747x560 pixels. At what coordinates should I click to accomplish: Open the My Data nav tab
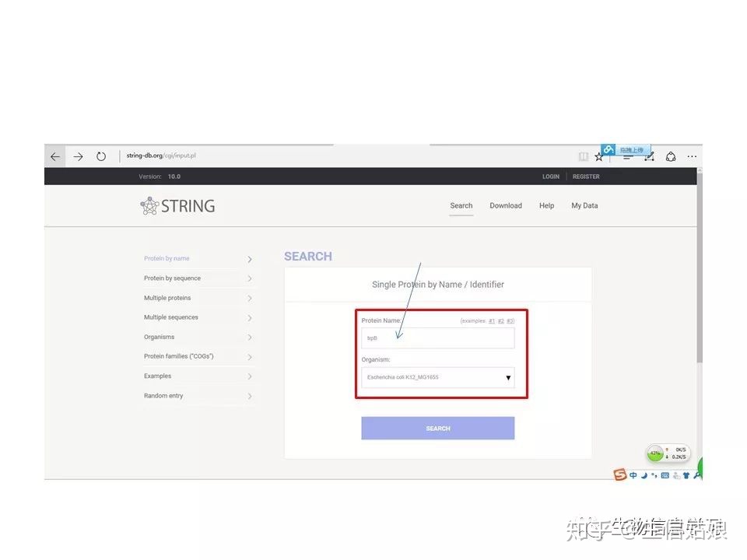click(584, 205)
